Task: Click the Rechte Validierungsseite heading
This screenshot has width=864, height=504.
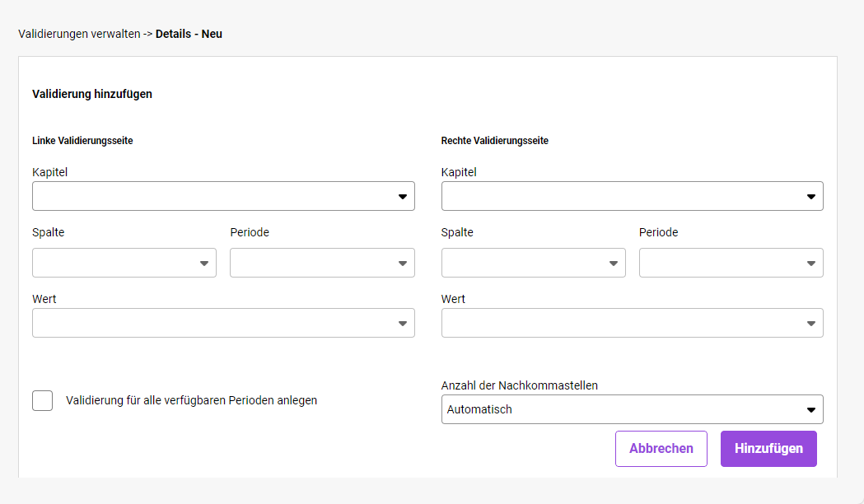Action: (x=495, y=141)
